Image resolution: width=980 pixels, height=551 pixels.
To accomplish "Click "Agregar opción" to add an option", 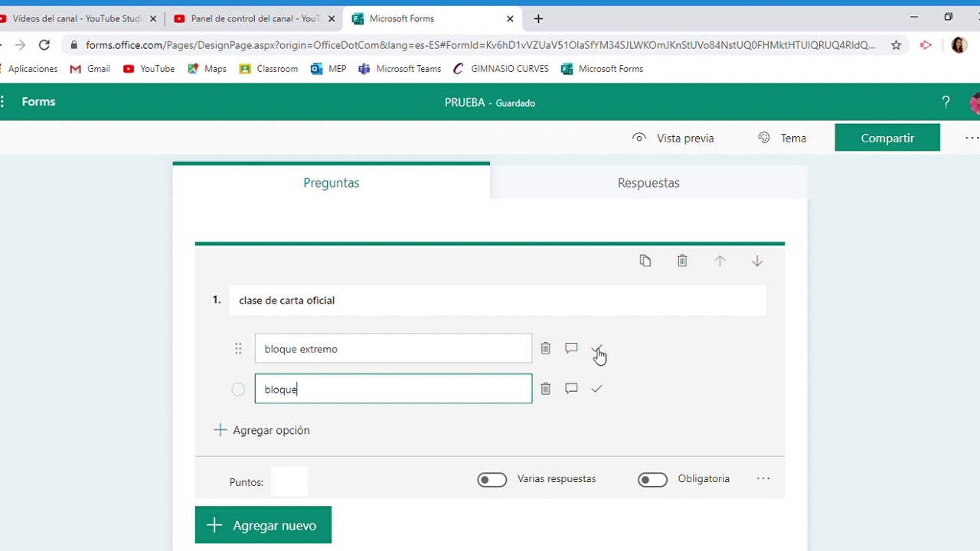I will (x=262, y=430).
